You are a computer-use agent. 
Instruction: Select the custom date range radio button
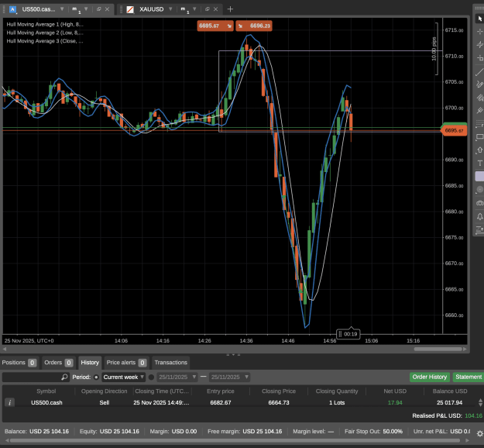(151, 377)
